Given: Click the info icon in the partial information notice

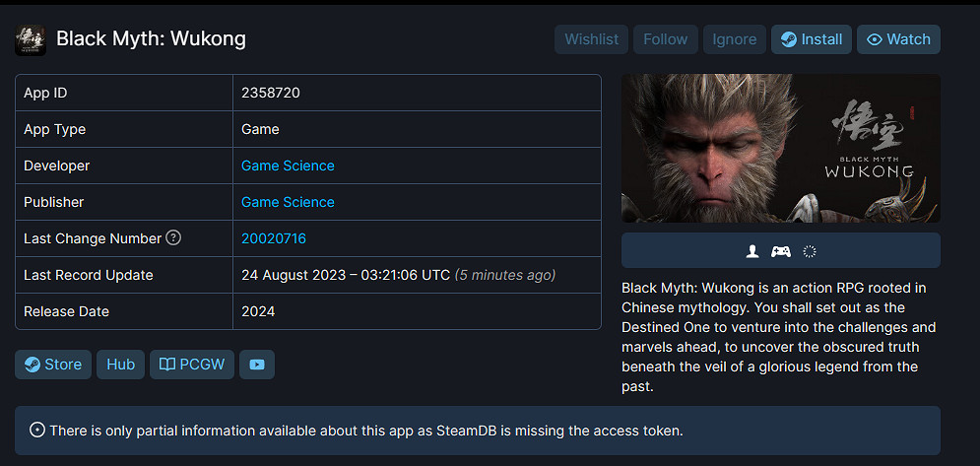Looking at the screenshot, I should click(x=37, y=430).
